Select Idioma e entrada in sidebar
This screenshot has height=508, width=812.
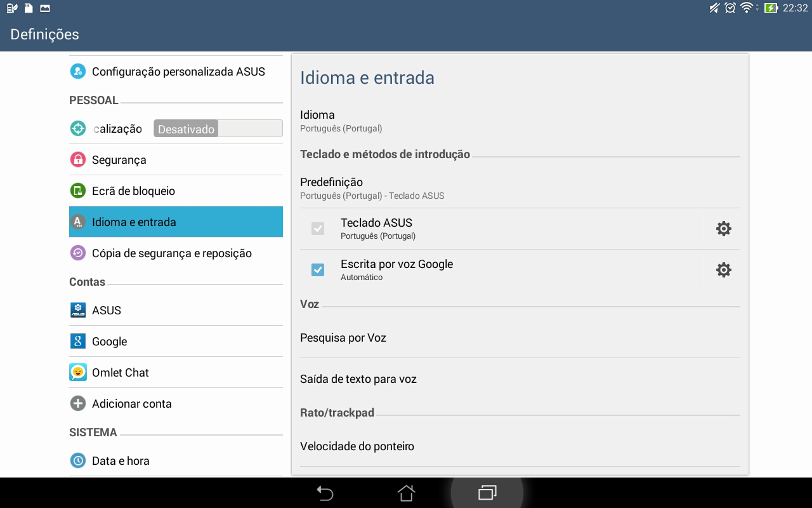[x=176, y=222]
